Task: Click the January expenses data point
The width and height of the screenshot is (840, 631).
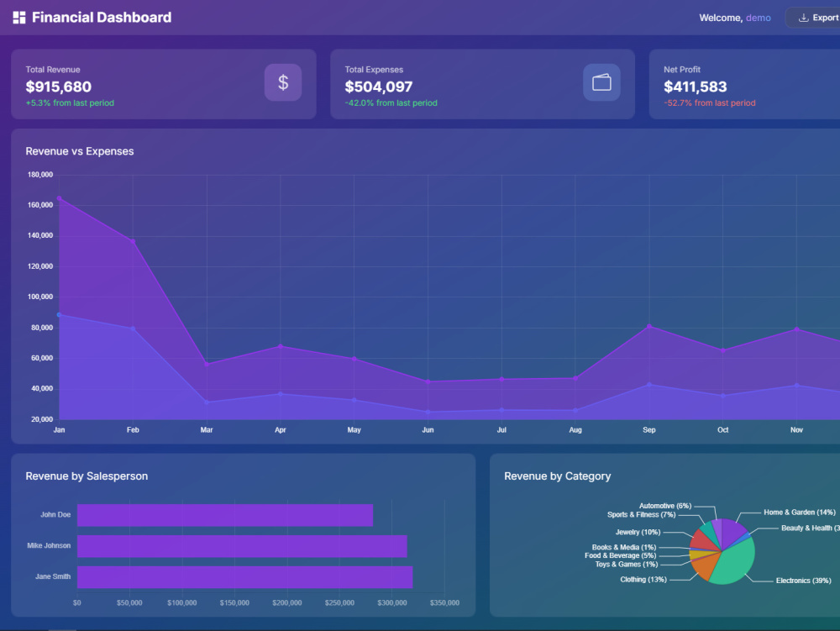Action: pyautogui.click(x=59, y=315)
